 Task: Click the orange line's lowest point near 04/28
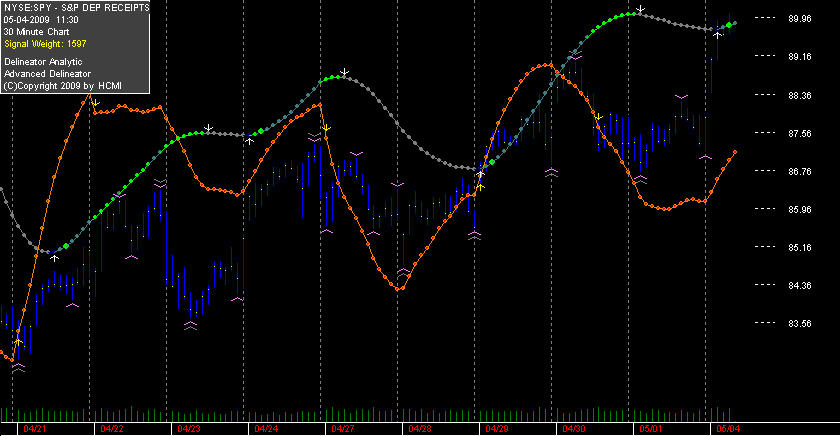(x=398, y=289)
